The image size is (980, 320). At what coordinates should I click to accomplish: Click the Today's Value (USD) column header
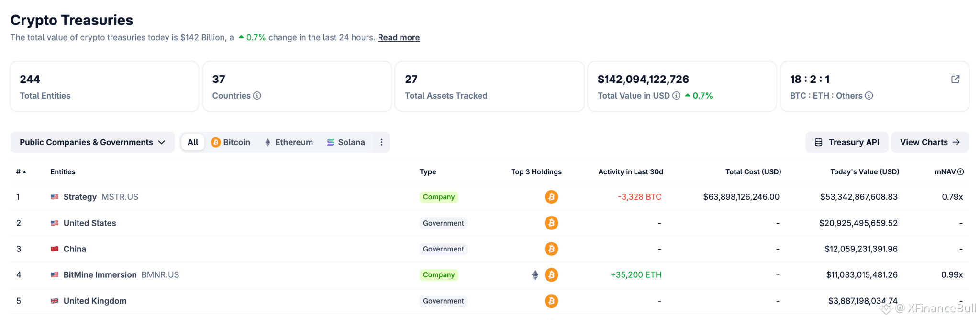[865, 172]
